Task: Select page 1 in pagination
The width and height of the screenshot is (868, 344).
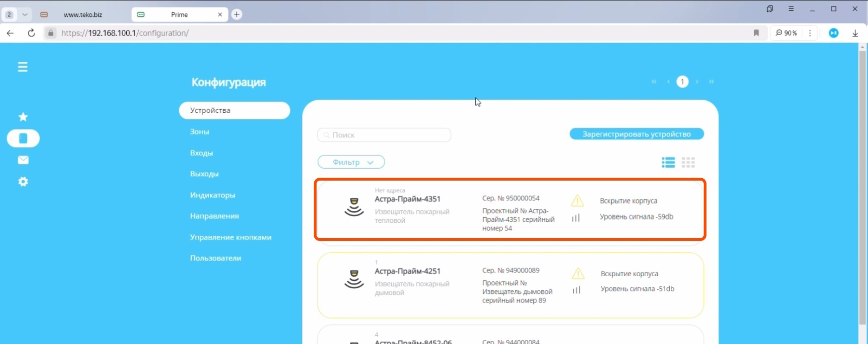Action: point(682,82)
